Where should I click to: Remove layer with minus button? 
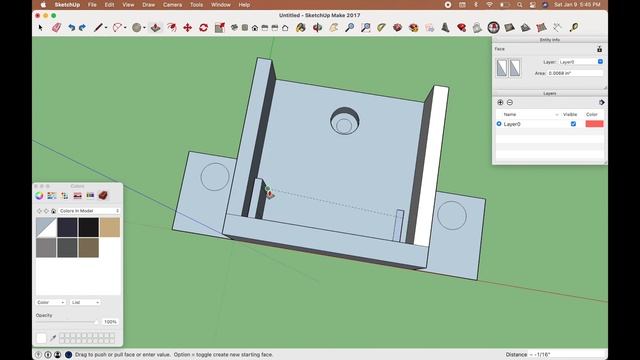(x=510, y=102)
